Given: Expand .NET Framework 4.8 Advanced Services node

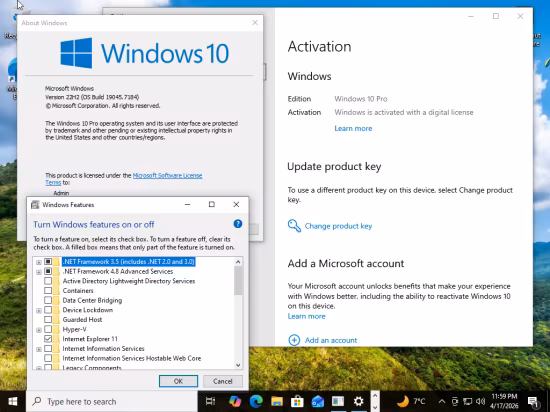Looking at the screenshot, I should [x=39, y=272].
